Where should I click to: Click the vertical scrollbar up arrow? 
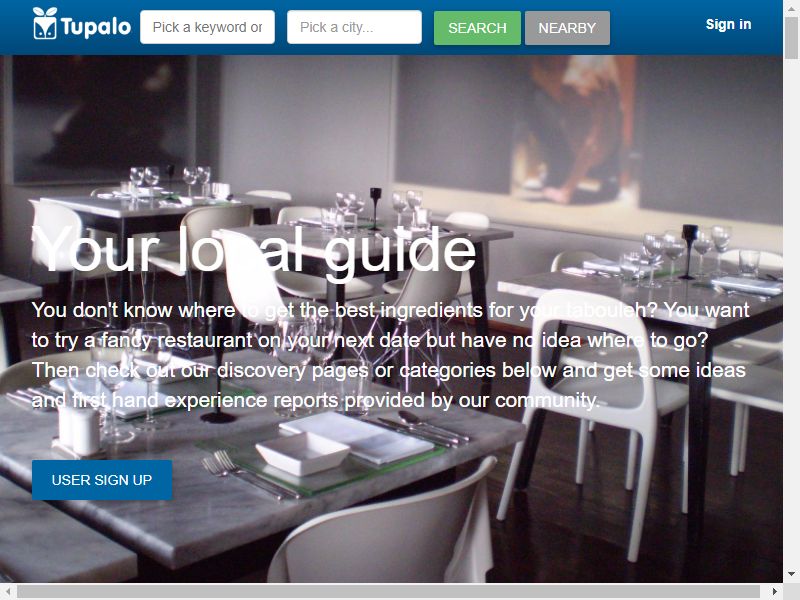click(x=791, y=7)
